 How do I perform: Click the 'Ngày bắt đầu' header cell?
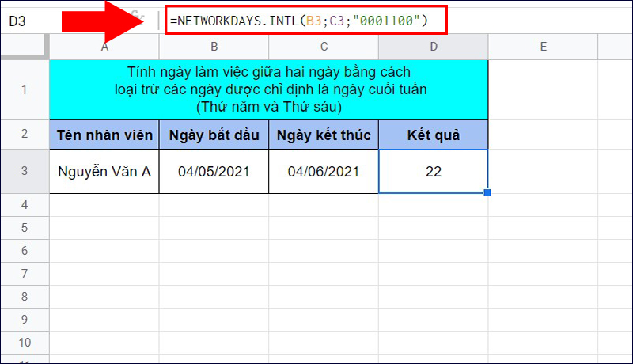tap(214, 135)
